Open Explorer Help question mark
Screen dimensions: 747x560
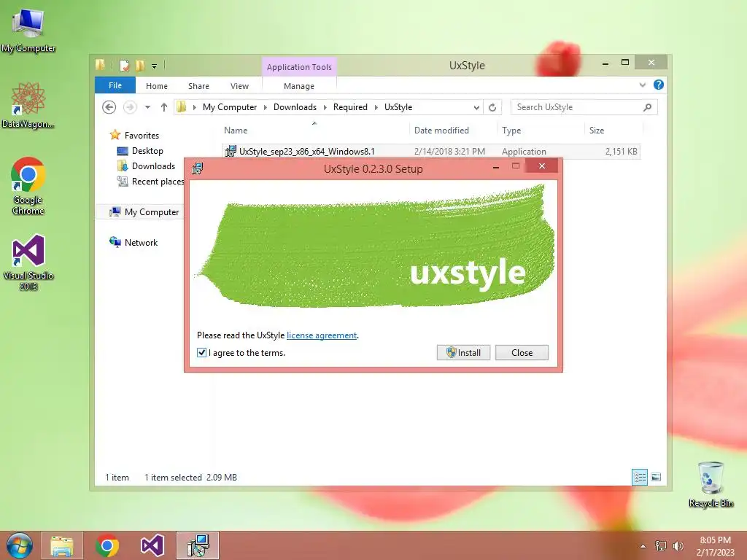click(x=659, y=85)
